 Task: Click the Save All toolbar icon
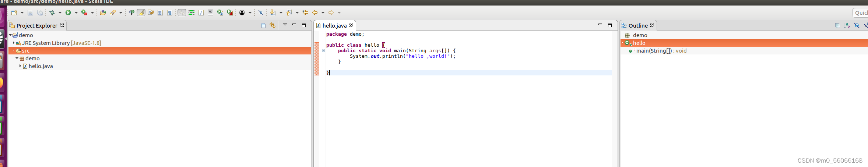40,13
